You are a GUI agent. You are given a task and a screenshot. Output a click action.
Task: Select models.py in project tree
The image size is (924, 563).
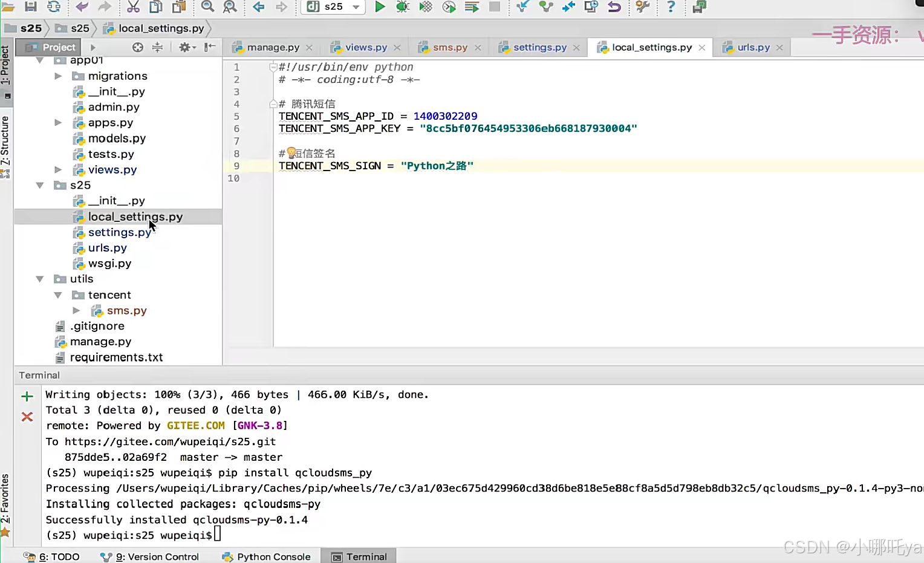pos(117,138)
